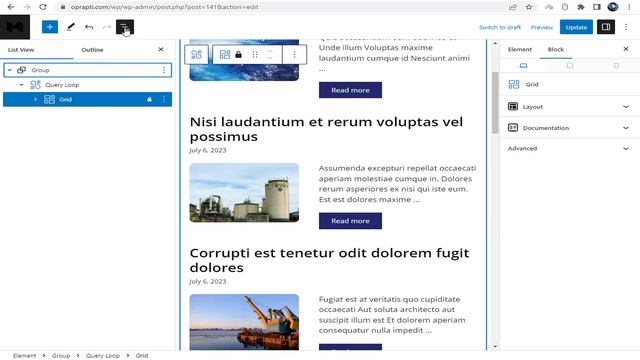Undo the last change

pos(89,27)
